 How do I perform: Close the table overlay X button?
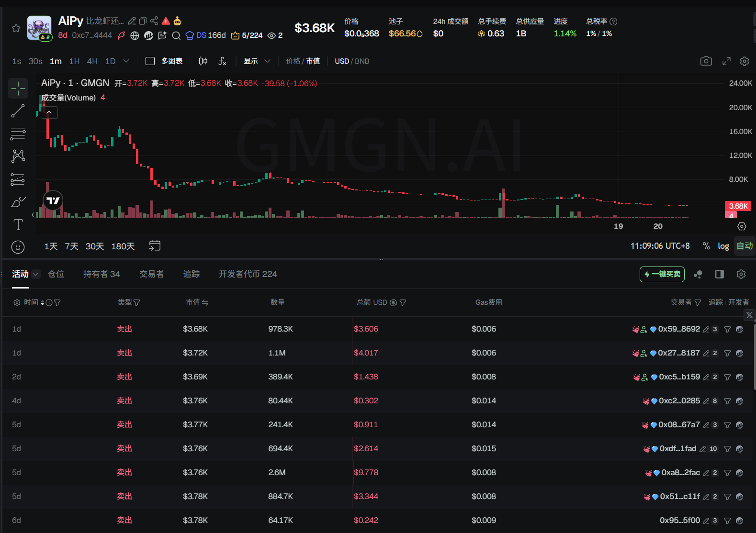click(x=750, y=315)
